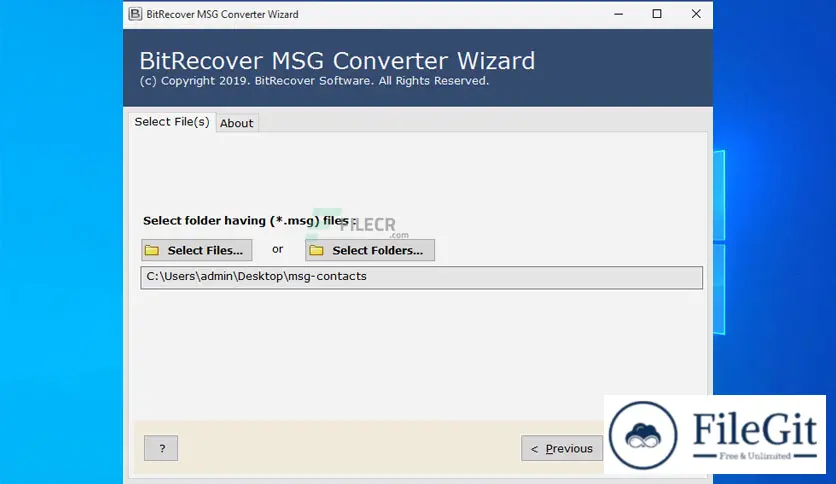
Task: Switch to the About tab
Action: (237, 123)
